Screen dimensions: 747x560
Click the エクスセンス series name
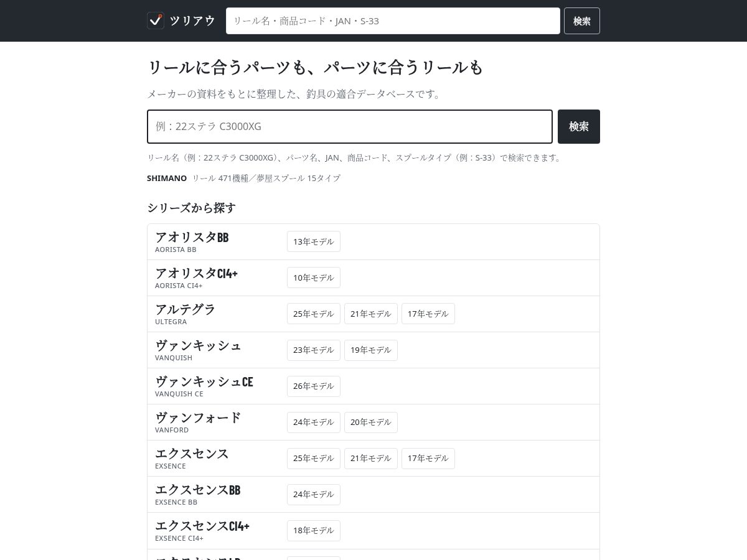(192, 454)
